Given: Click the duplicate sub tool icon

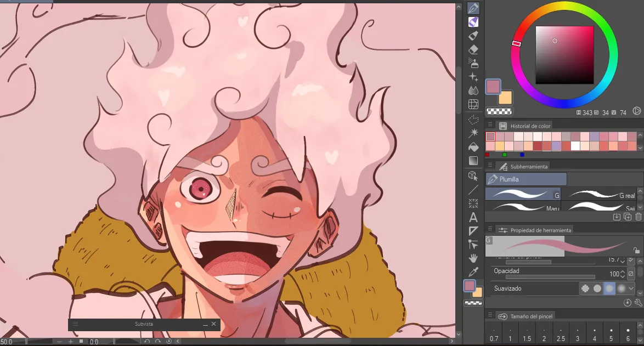Looking at the screenshot, I should (x=628, y=217).
